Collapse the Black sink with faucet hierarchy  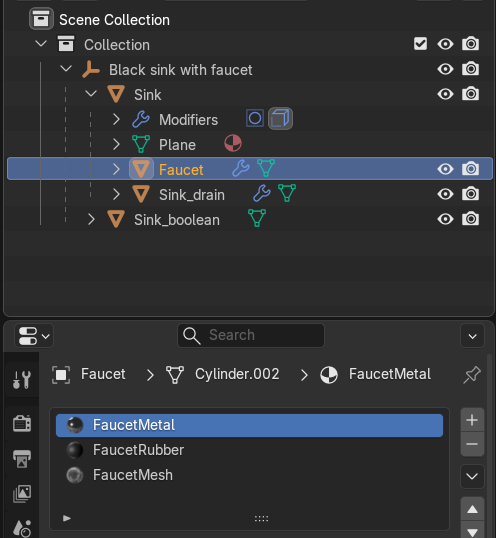pyautogui.click(x=66, y=69)
